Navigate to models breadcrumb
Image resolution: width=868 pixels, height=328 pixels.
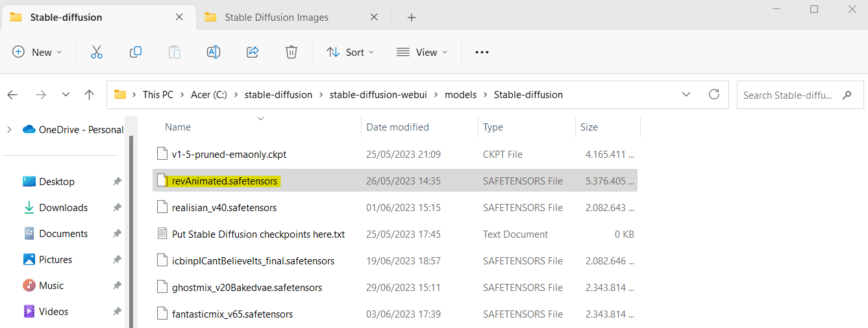(461, 95)
